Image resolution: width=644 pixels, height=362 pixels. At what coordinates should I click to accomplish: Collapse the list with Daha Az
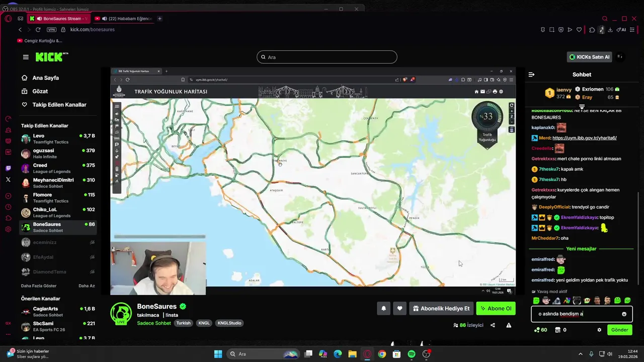pos(87,286)
